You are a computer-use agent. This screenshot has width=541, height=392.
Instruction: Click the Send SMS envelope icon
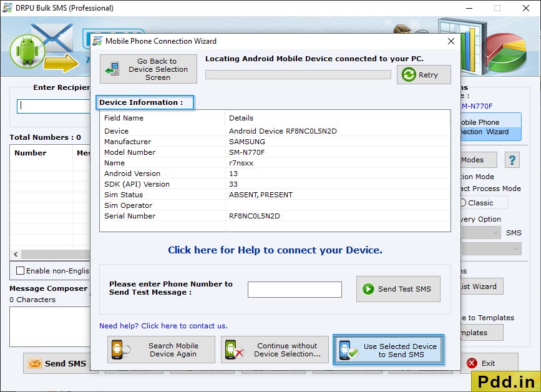click(35, 363)
